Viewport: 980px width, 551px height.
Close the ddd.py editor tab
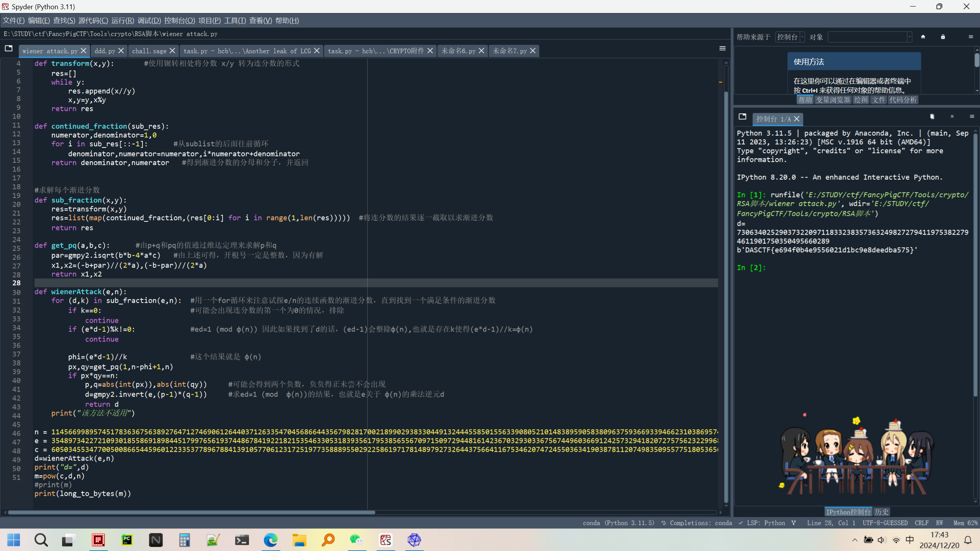(121, 51)
